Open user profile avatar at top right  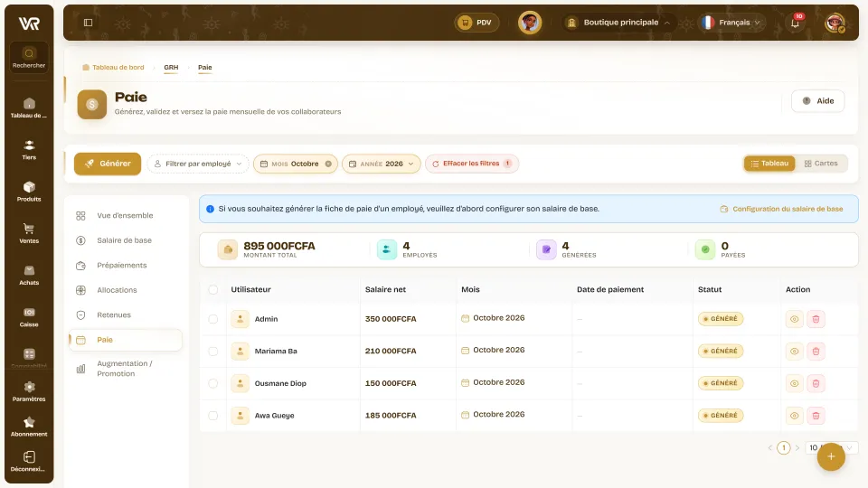tap(835, 23)
